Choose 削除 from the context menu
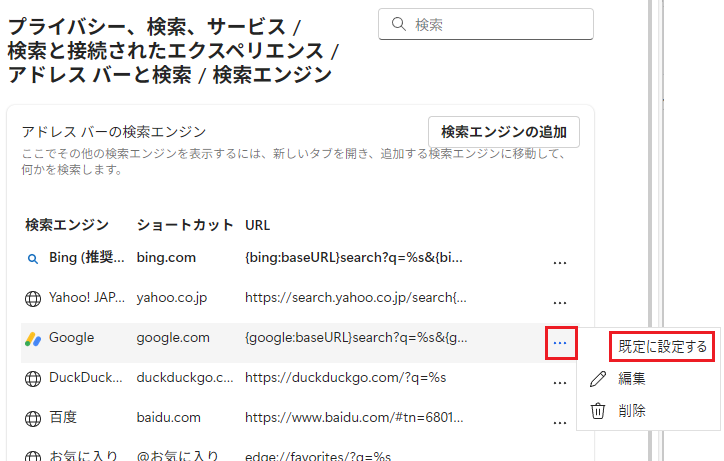The height and width of the screenshot is (461, 724). (x=632, y=411)
